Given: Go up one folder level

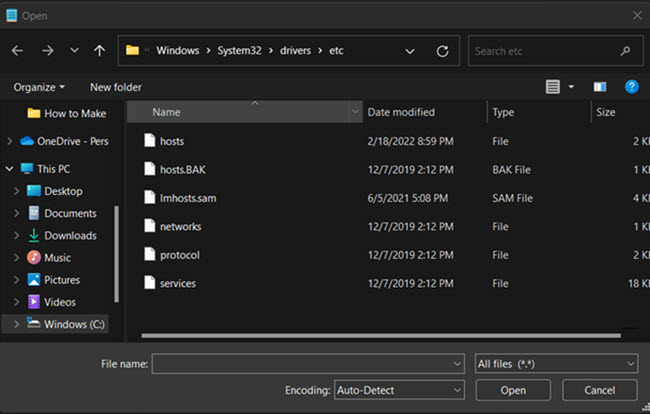Looking at the screenshot, I should coord(99,50).
